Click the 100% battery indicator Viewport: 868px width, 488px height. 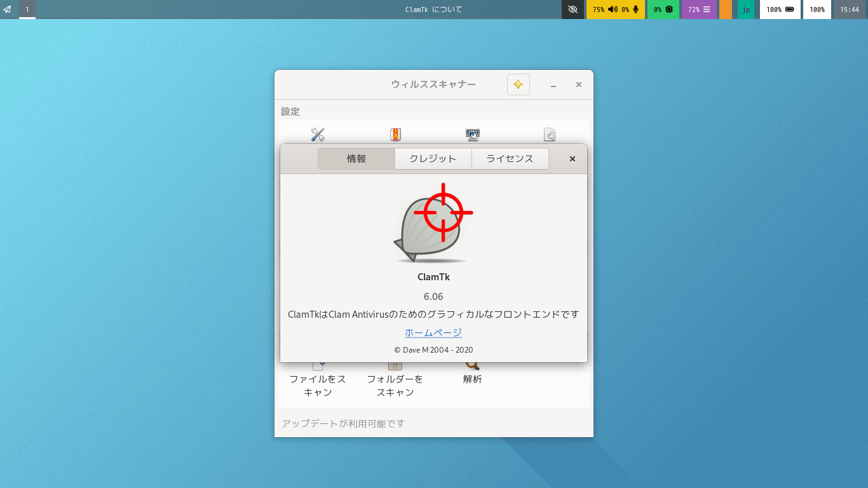(780, 10)
